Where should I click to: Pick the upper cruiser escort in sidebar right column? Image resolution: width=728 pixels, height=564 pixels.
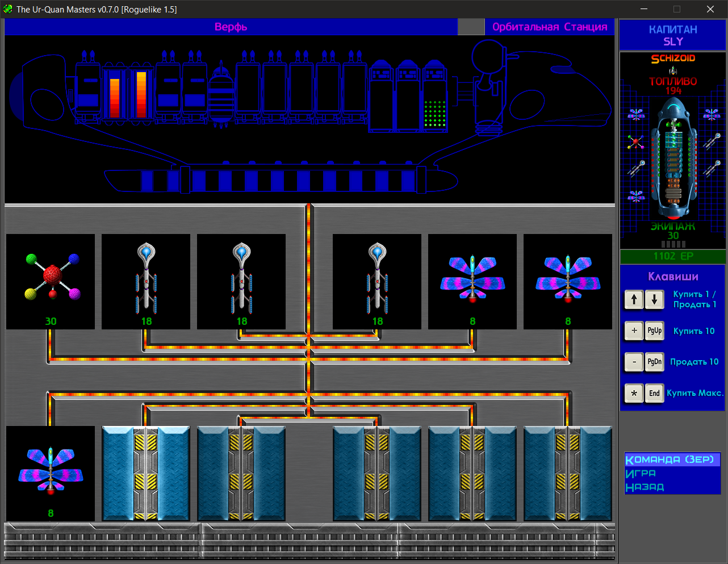(712, 140)
